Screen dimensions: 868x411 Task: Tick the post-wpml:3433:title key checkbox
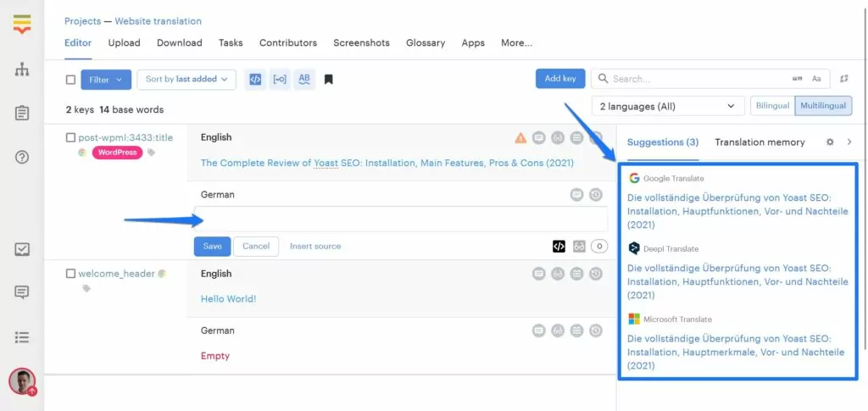click(70, 138)
